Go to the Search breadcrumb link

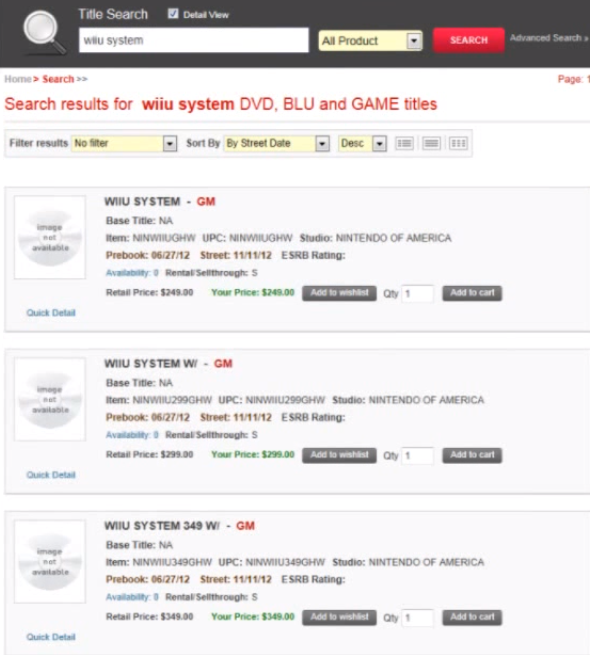click(58, 79)
